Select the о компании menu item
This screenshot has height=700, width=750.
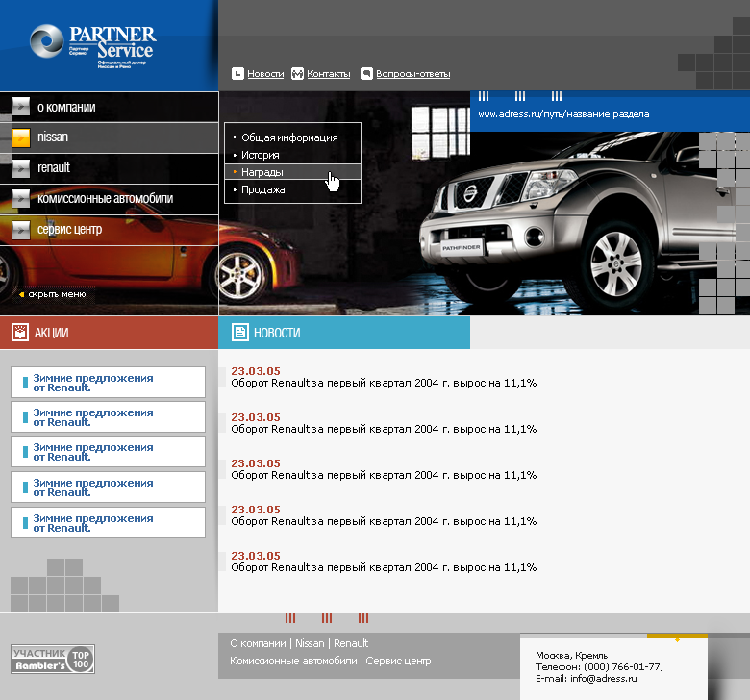tap(109, 107)
